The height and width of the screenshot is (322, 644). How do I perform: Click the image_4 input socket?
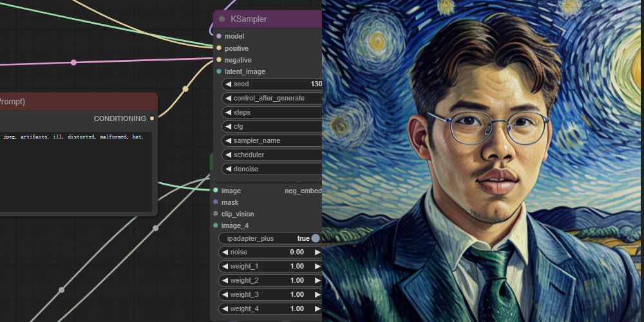click(x=216, y=225)
